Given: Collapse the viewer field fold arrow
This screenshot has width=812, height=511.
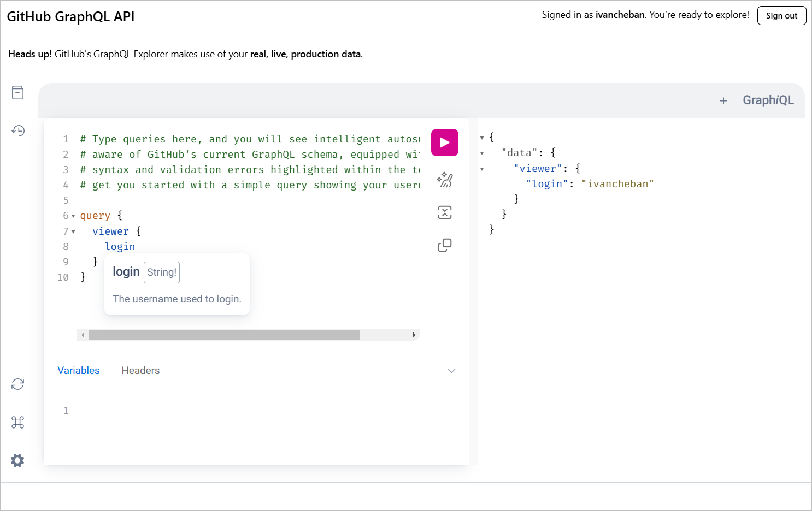Looking at the screenshot, I should click(x=73, y=231).
